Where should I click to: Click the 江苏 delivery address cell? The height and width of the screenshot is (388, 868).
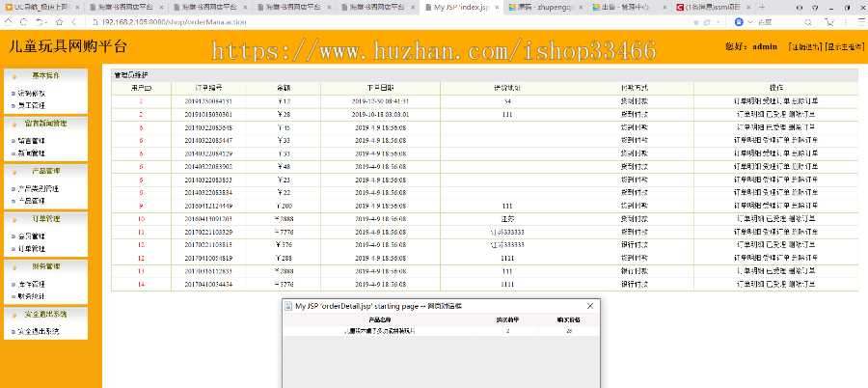507,219
